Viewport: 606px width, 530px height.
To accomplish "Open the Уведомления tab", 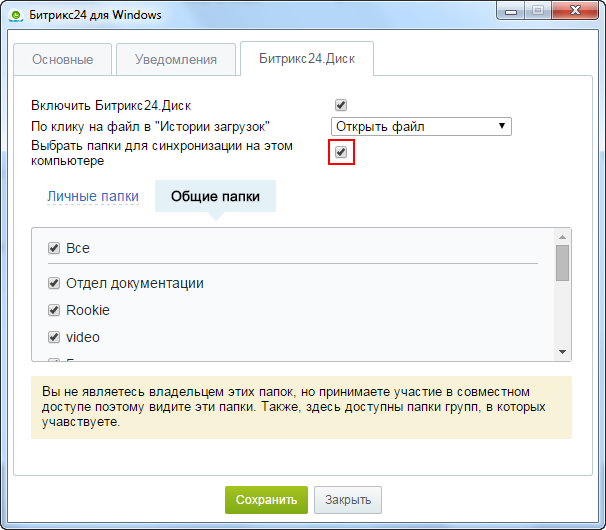I will [x=176, y=60].
